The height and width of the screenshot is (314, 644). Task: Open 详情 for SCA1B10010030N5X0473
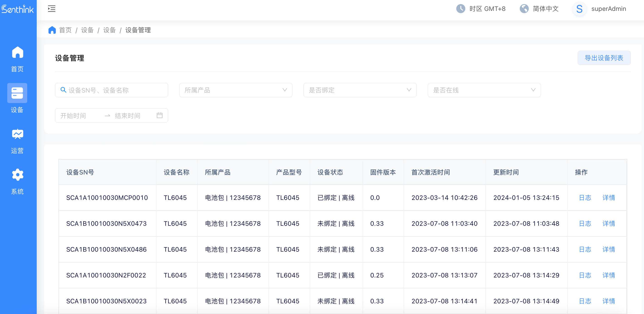(608, 223)
